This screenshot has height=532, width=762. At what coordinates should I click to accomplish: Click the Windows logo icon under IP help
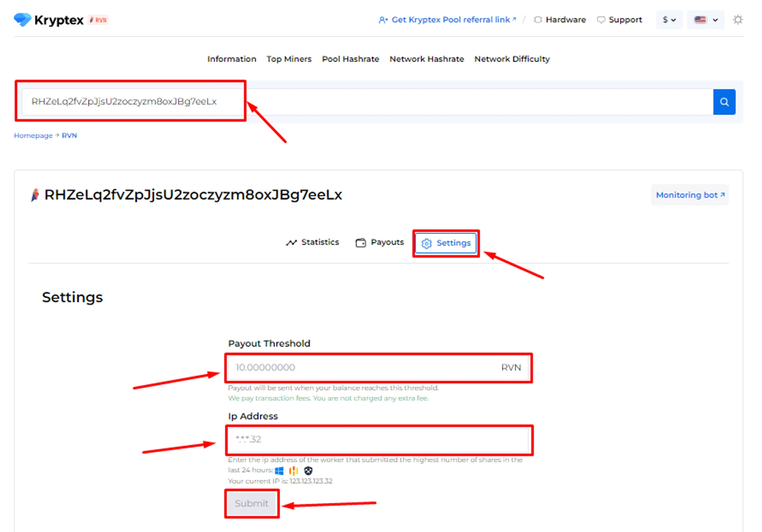(279, 471)
